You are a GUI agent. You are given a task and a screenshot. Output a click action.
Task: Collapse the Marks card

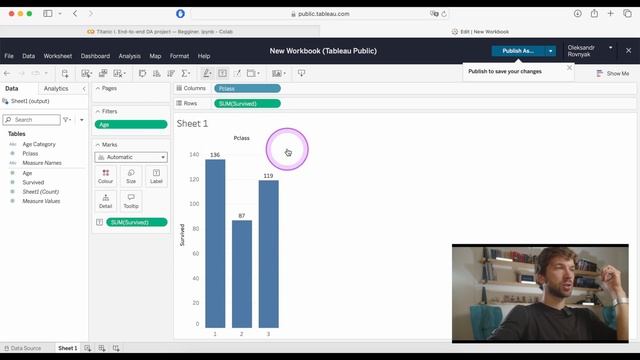98,144
